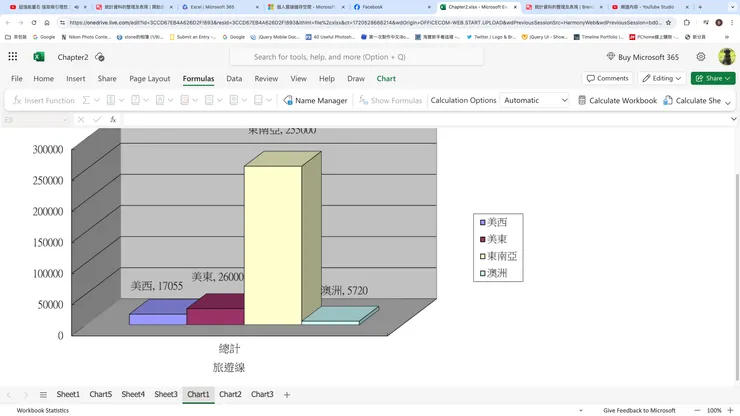Click the Logical functions icon
The width and height of the screenshot is (740, 416).
coord(135,100)
